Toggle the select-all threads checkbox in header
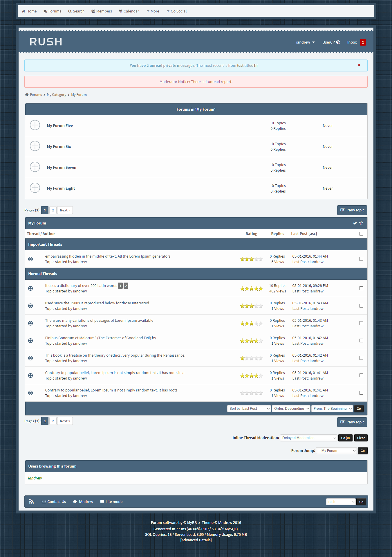 point(361,233)
